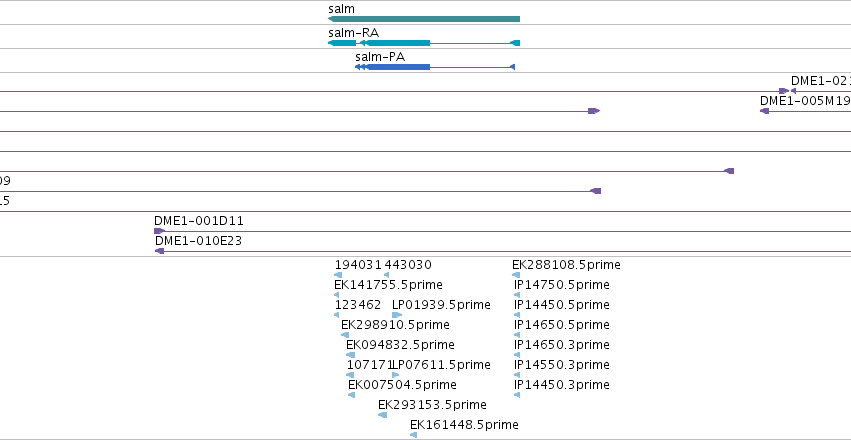Click the IP14450.5prime label
Viewport: 851px width, 440px height.
coord(562,305)
